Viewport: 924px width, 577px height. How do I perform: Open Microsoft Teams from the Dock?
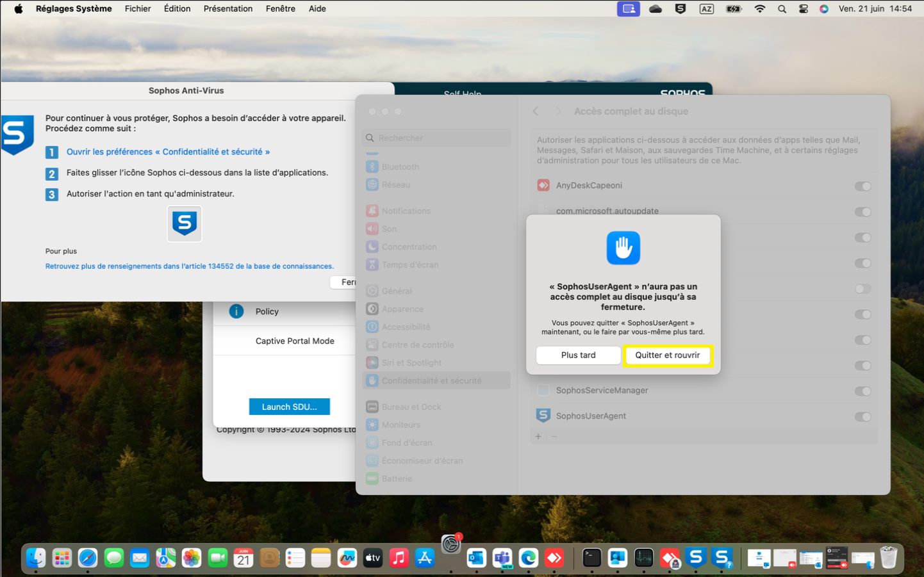502,558
